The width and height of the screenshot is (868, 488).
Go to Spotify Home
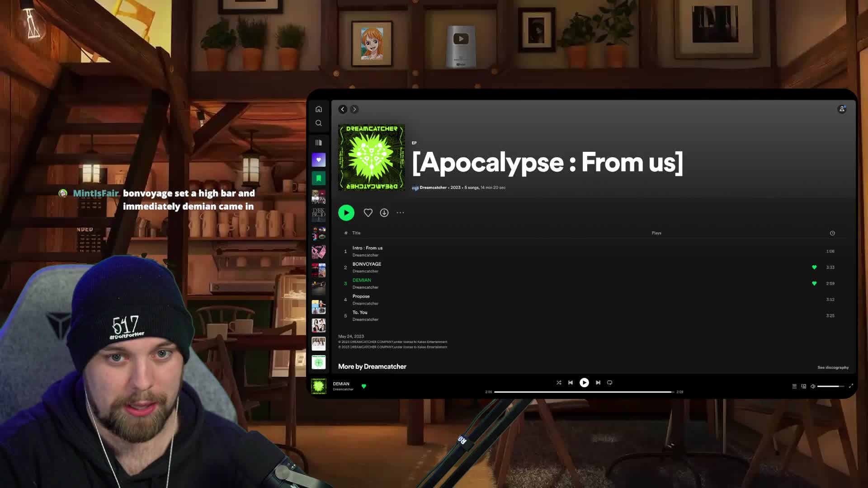pos(319,109)
